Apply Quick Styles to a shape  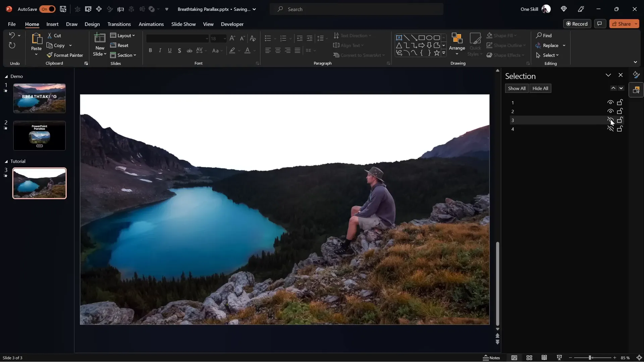pyautogui.click(x=475, y=45)
